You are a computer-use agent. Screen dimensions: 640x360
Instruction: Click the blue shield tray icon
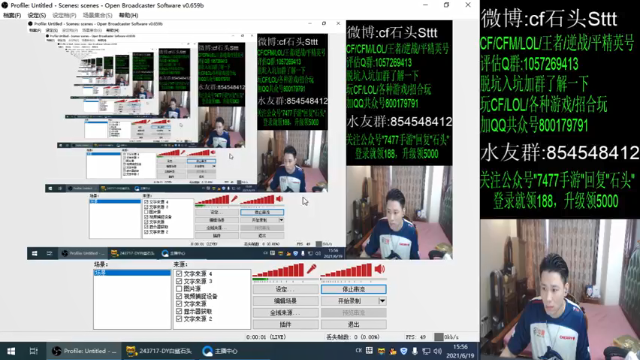tap(404, 351)
